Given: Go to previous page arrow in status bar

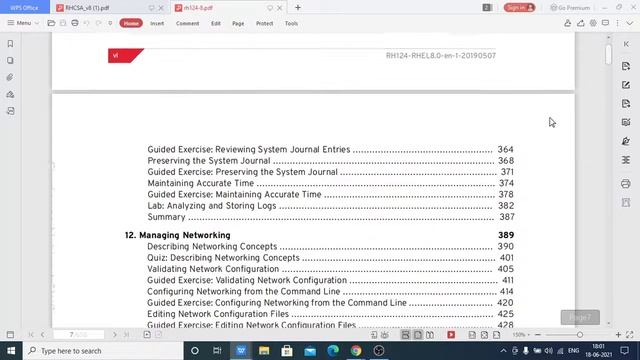Looking at the screenshot, I should (x=42, y=335).
